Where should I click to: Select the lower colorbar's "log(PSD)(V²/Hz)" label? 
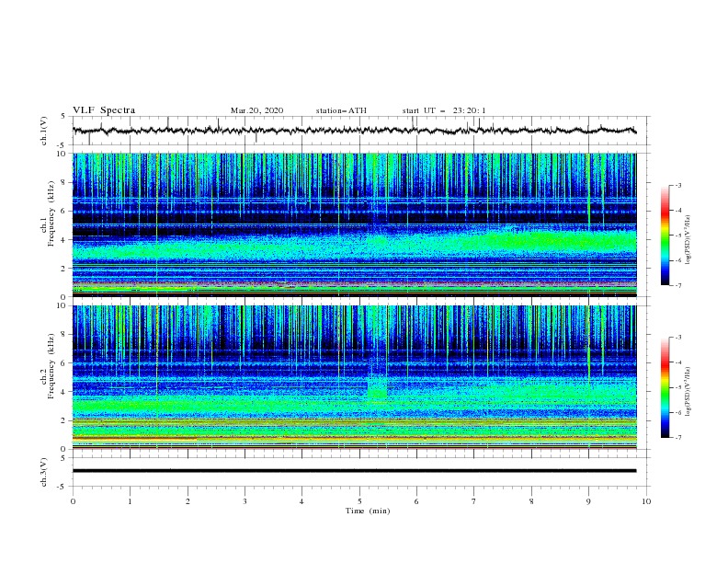(x=688, y=392)
